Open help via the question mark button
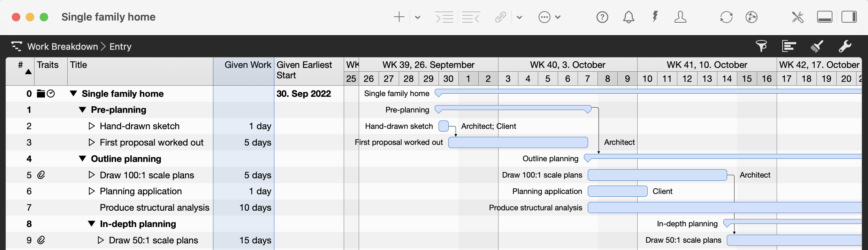Viewport: 868px width, 250px height. 602,17
